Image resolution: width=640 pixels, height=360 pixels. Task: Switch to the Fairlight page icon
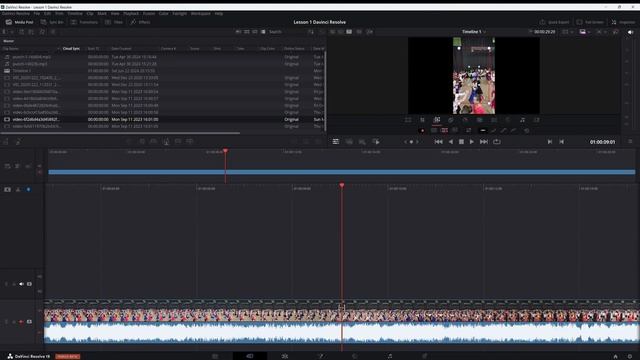[390, 356]
